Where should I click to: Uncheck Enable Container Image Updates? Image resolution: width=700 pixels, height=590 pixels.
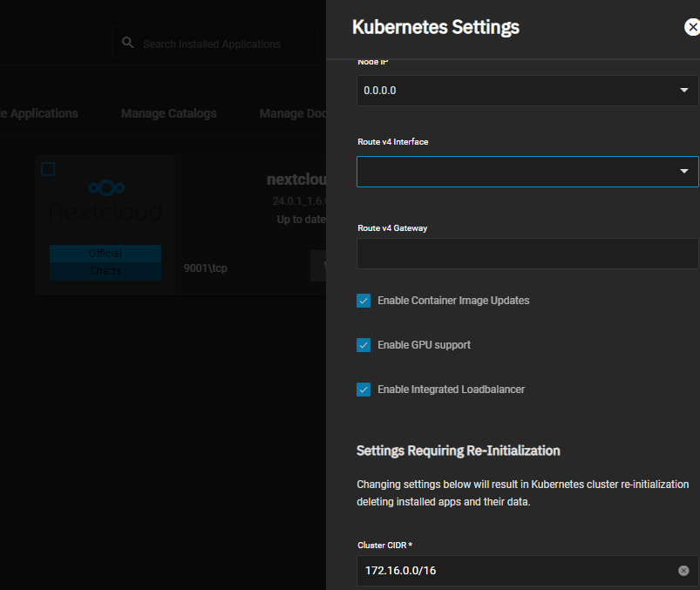pos(364,301)
